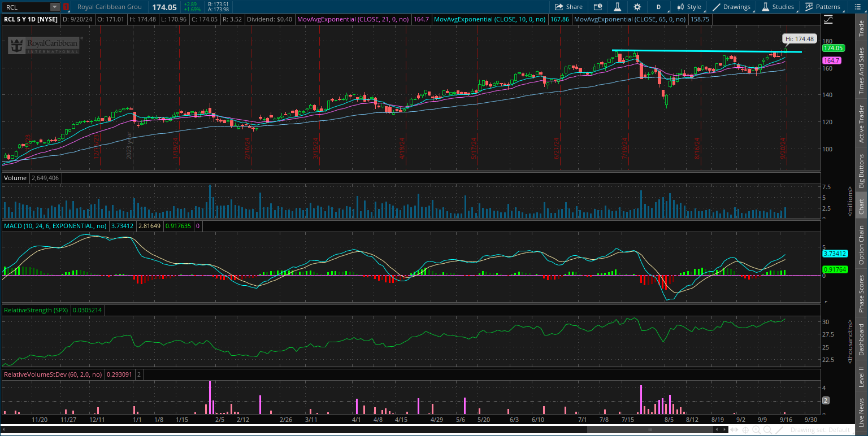The image size is (868, 436).
Task: Click the Royal Caribbean logo on chart
Action: (x=44, y=45)
